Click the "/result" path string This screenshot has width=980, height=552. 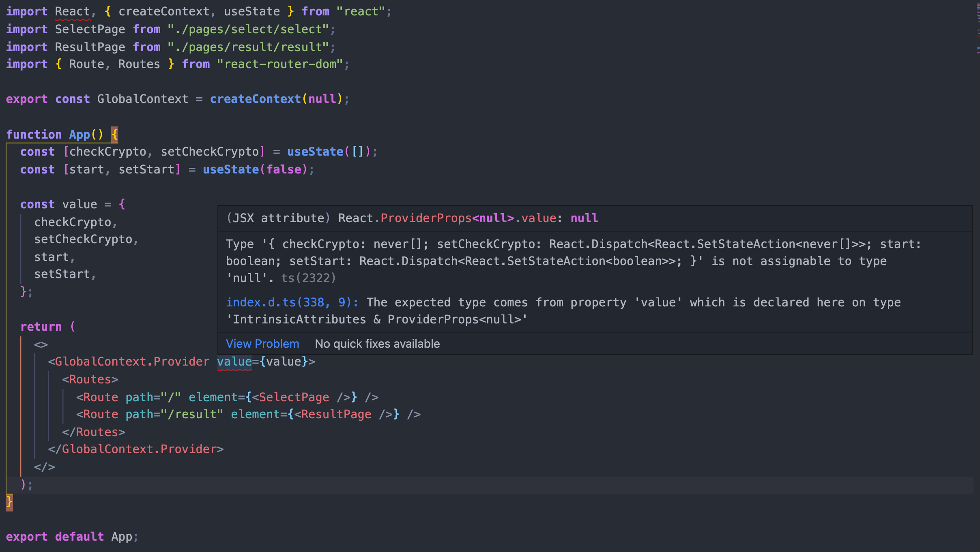192,414
